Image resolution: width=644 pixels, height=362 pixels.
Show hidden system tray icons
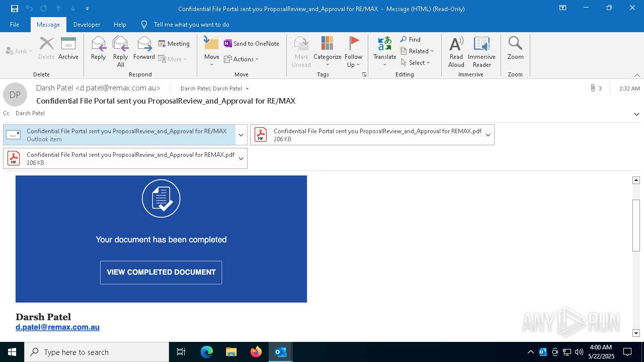coord(530,352)
